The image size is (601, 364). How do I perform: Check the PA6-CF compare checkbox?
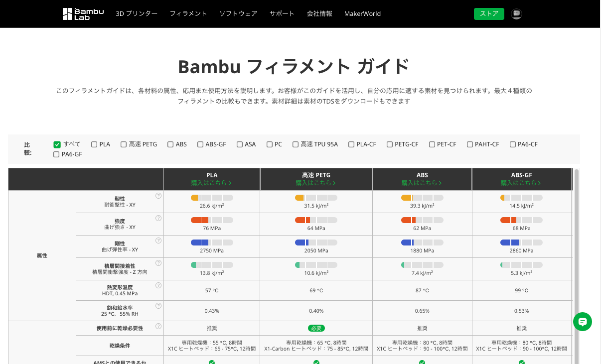coord(513,144)
